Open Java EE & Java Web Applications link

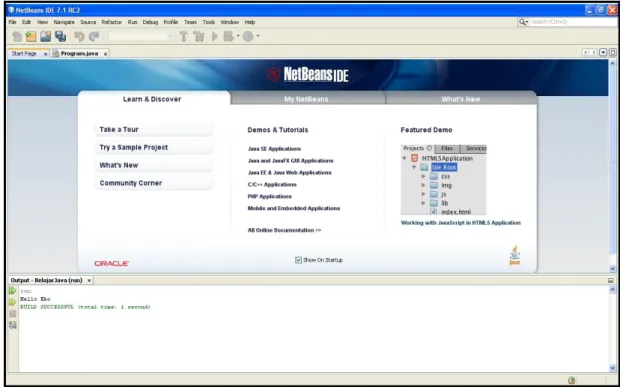pyautogui.click(x=289, y=173)
